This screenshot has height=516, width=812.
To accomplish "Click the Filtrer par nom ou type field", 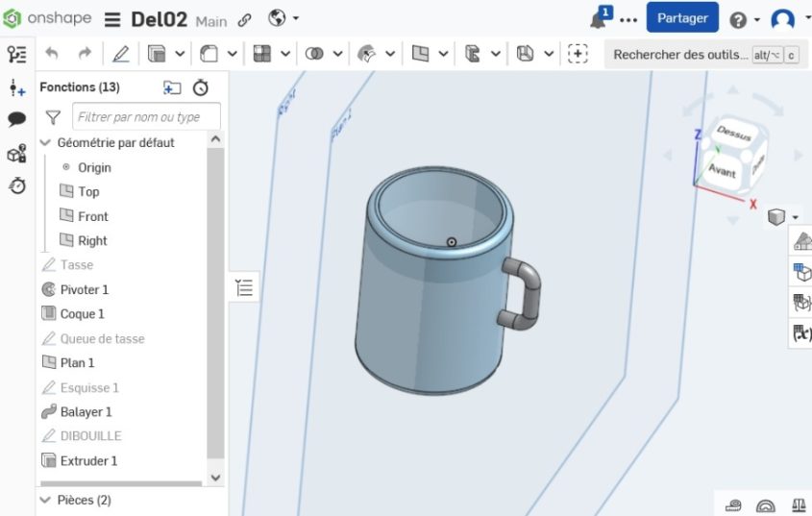I will 146,117.
